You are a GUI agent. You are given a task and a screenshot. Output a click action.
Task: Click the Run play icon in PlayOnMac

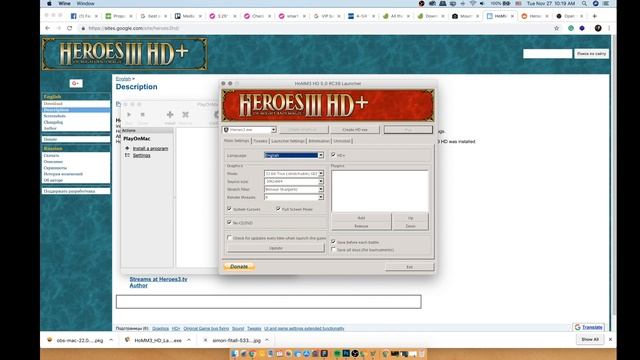[129, 115]
